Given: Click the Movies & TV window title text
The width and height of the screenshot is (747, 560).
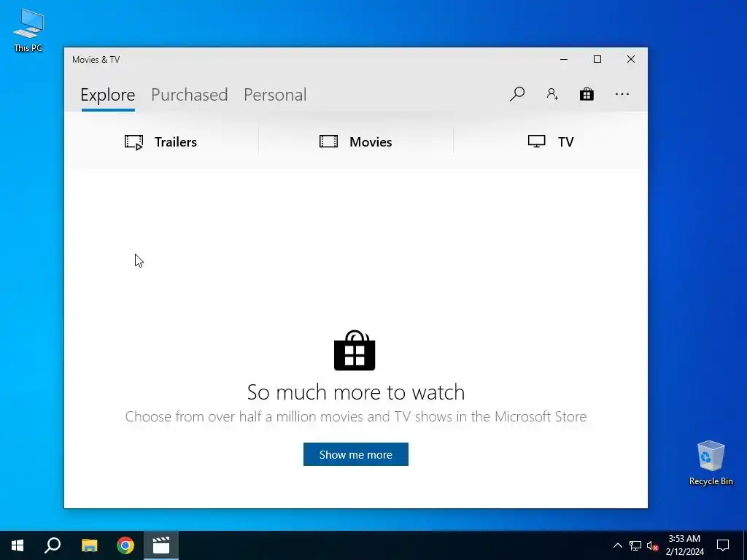Looking at the screenshot, I should [x=96, y=60].
